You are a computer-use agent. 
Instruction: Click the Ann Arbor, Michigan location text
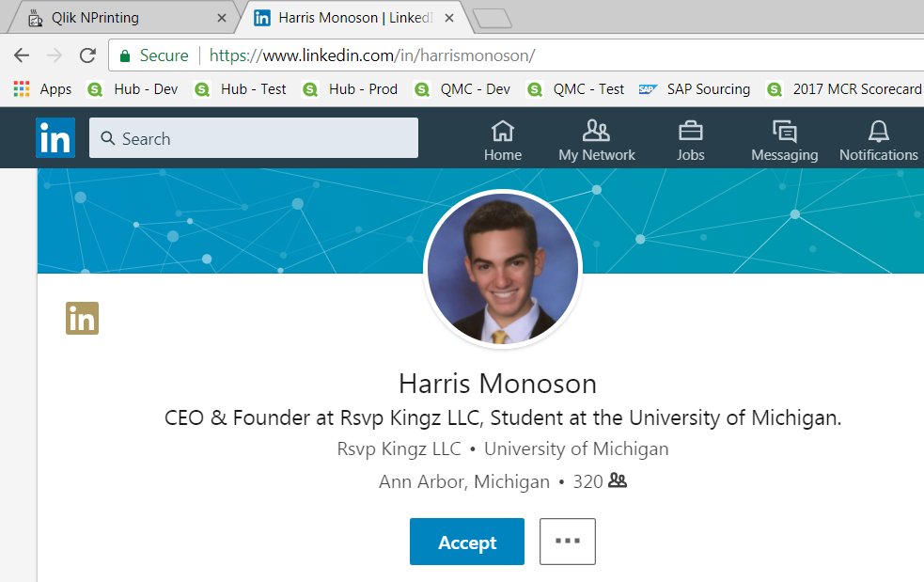[463, 481]
